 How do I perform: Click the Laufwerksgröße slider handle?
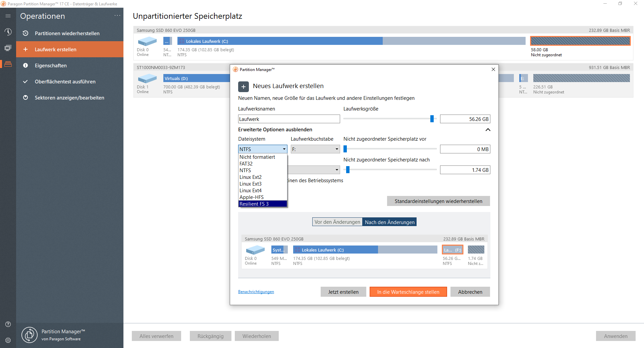(x=432, y=119)
